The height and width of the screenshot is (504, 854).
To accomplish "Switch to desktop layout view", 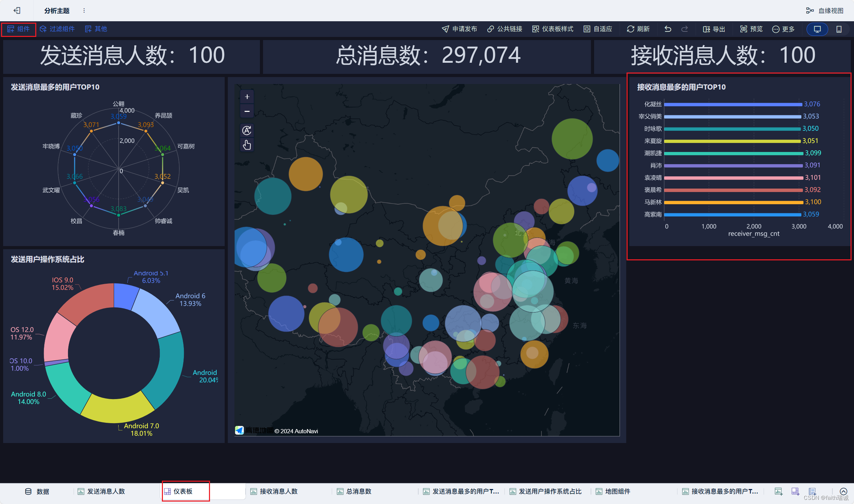I will (x=817, y=29).
